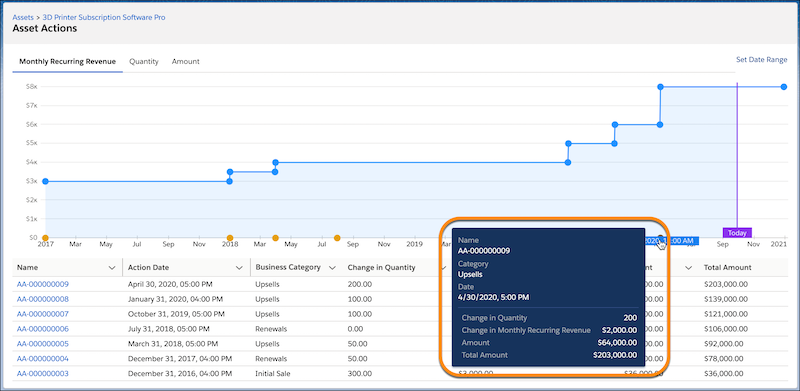Click the '$139,000.00' total amount cell
The image size is (800, 391).
pos(725,299)
